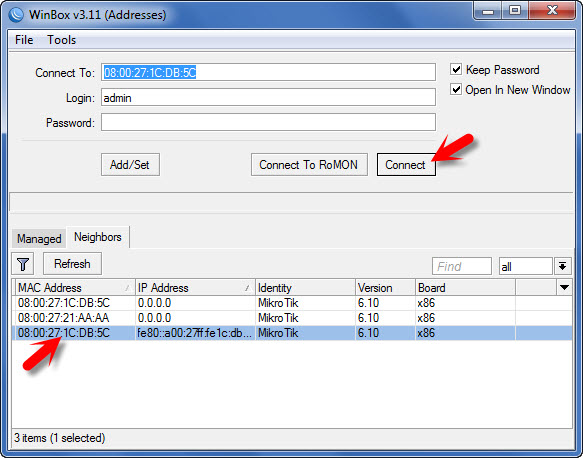This screenshot has width=583, height=458.
Task: Click MAC 08:00:27:1C:DB:5C in the highlighted row
Action: 64,333
